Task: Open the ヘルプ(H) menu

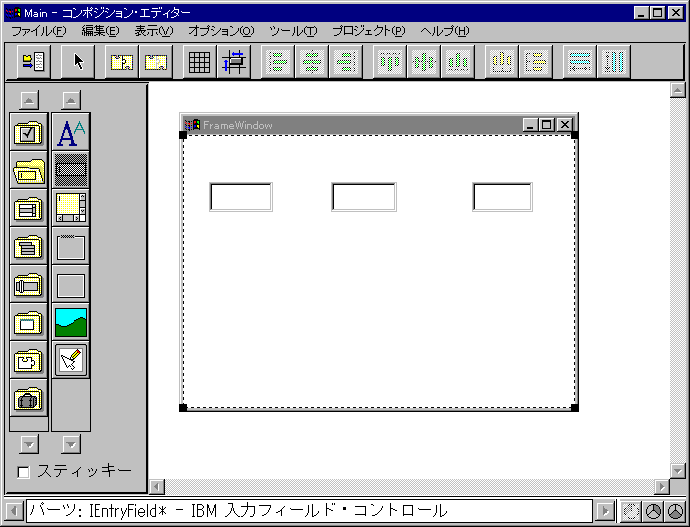Action: click(x=445, y=31)
